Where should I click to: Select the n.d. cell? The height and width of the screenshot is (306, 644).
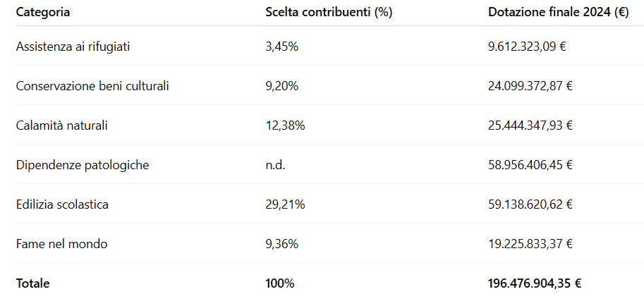(276, 165)
